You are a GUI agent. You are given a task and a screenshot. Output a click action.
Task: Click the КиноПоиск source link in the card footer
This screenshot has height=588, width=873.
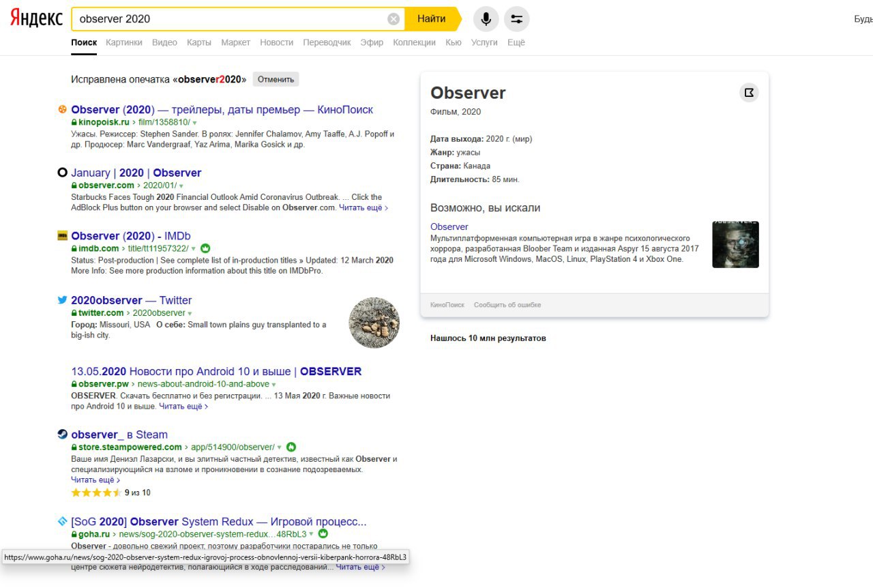point(447,305)
